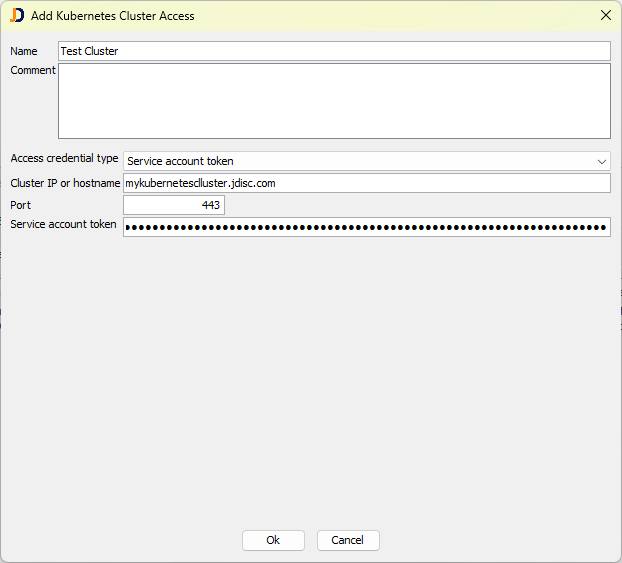Focus the masked Service account token field
The height and width of the screenshot is (563, 622).
[x=366, y=227]
